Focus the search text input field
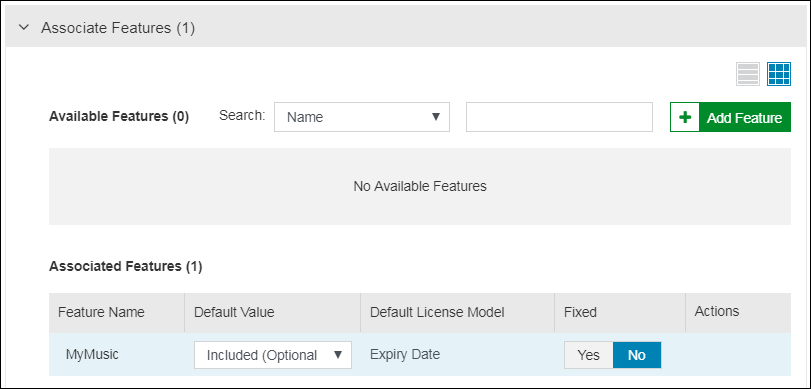Image resolution: width=811 pixels, height=389 pixels. coord(559,117)
